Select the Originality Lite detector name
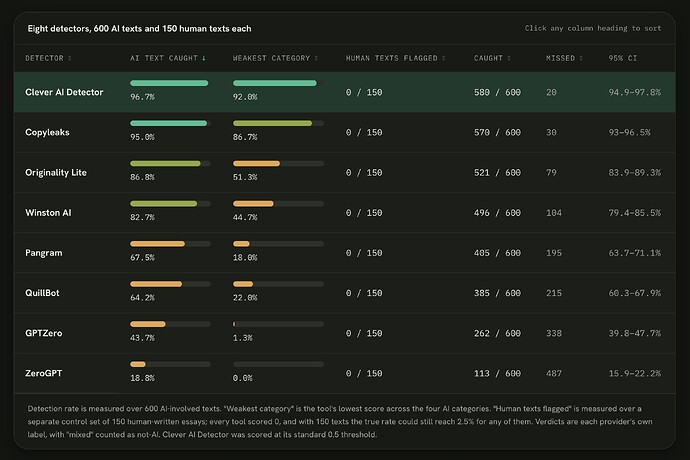Screen dimensions: 690x460 click(56, 173)
